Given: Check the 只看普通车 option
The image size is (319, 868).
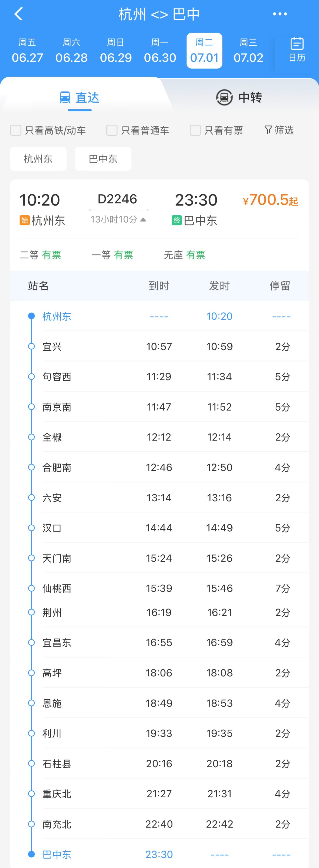Looking at the screenshot, I should (112, 130).
